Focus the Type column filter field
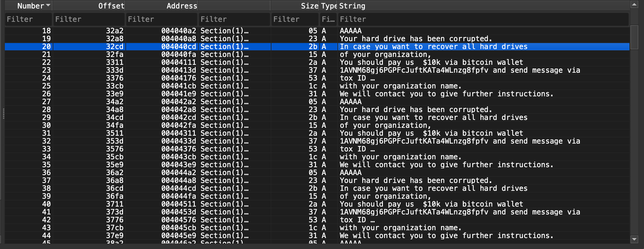Viewport: 644px width, 249px height. (328, 19)
